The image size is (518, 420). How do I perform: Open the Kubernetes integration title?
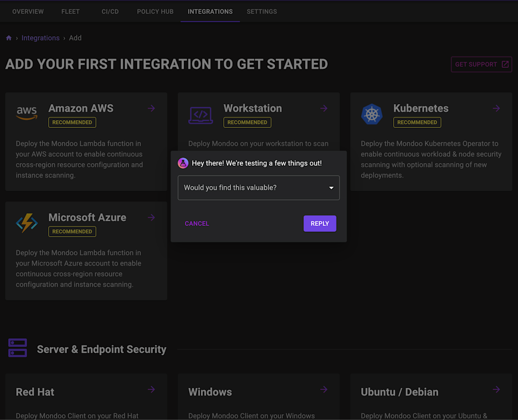(x=421, y=108)
